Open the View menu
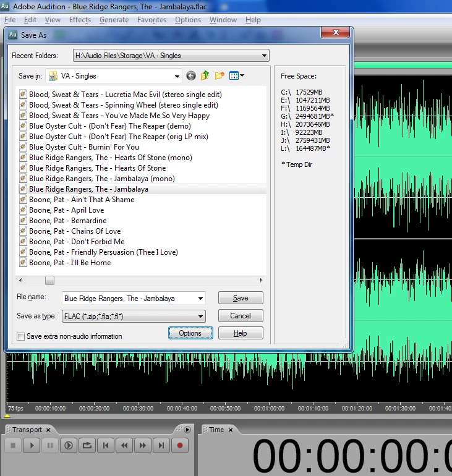 coord(53,20)
